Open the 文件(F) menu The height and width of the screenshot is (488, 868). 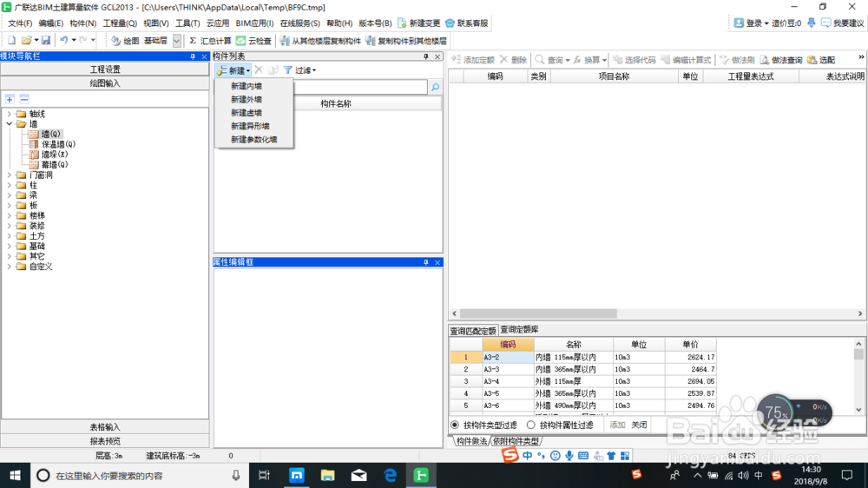tap(20, 23)
